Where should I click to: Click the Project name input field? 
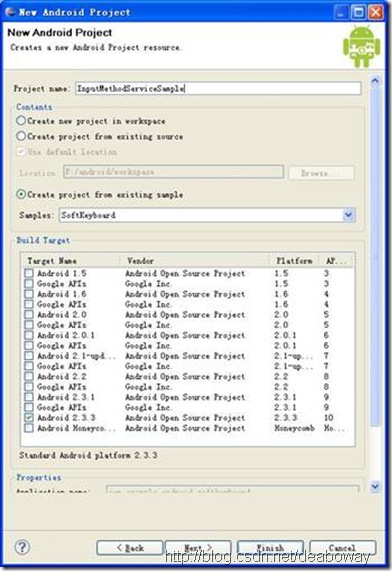tap(218, 88)
